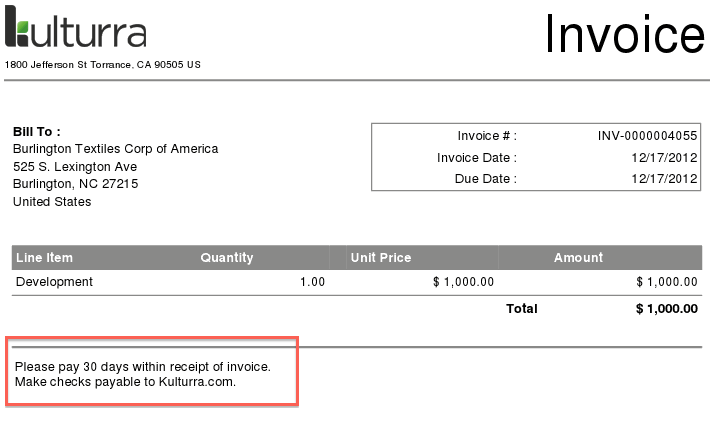Select the Development line item
722x440 pixels.
pyautogui.click(x=55, y=282)
